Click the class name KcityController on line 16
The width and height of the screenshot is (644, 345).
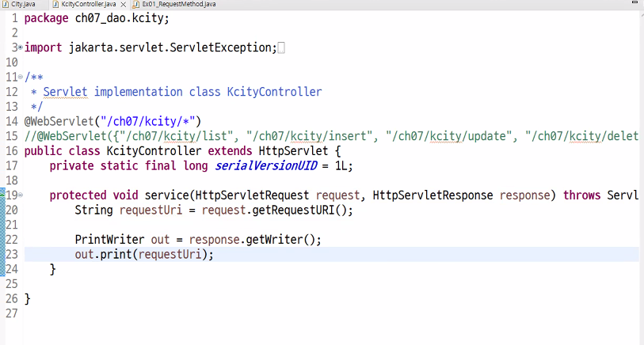(154, 151)
